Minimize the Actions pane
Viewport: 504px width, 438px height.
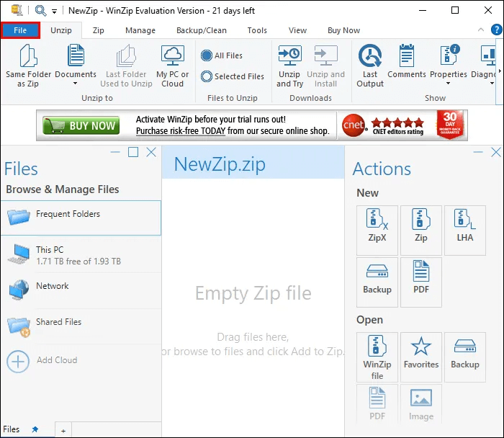pos(478,152)
